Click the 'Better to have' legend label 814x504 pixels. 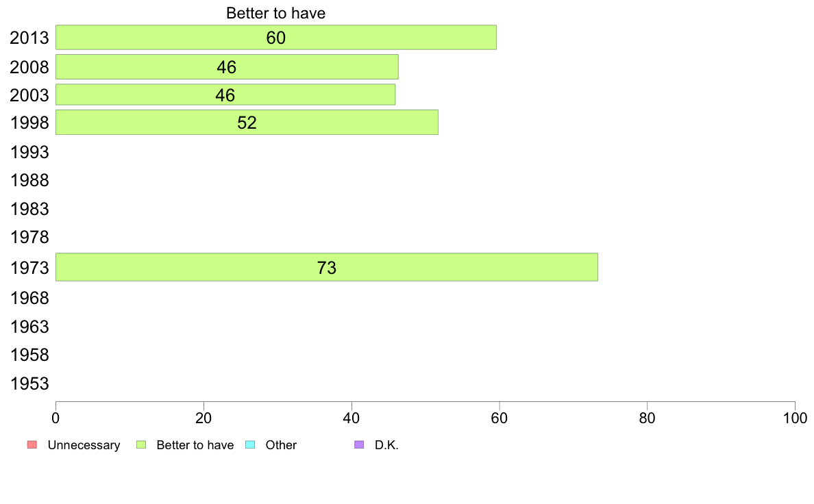(195, 445)
